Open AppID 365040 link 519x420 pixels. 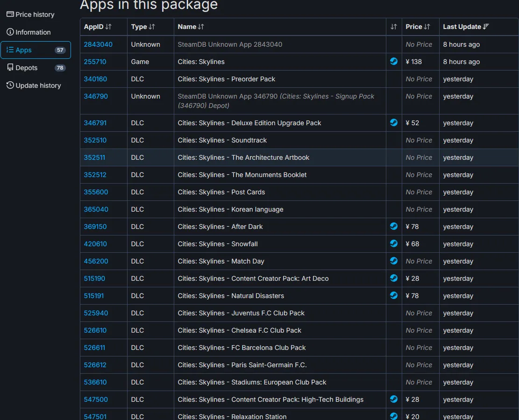pyautogui.click(x=96, y=209)
